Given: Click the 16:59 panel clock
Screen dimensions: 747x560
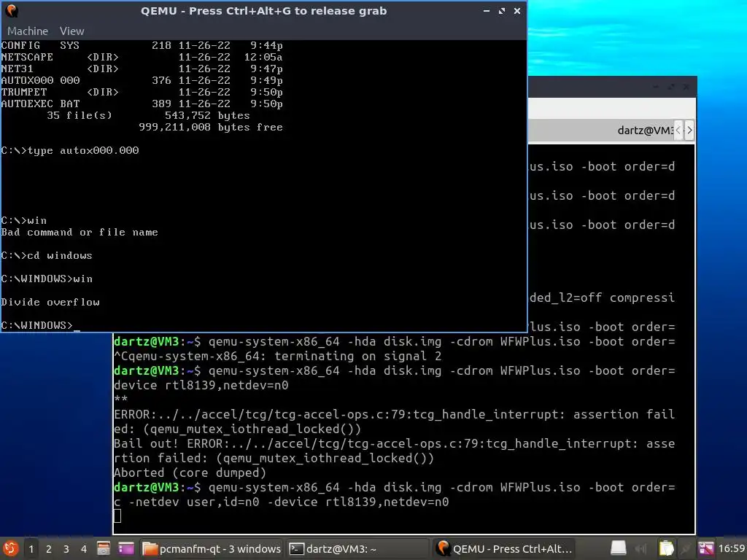Looking at the screenshot, I should pos(731,548).
